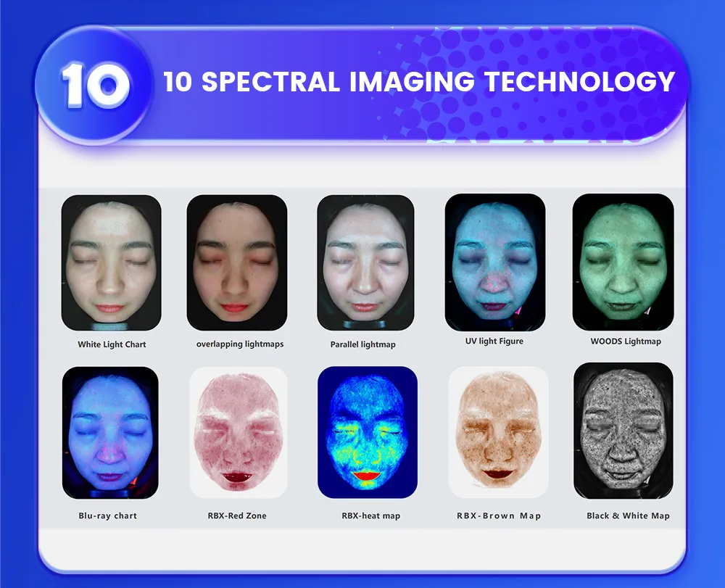
Task: Click the "WOODS Lightmap" caption text
Action: tap(626, 341)
